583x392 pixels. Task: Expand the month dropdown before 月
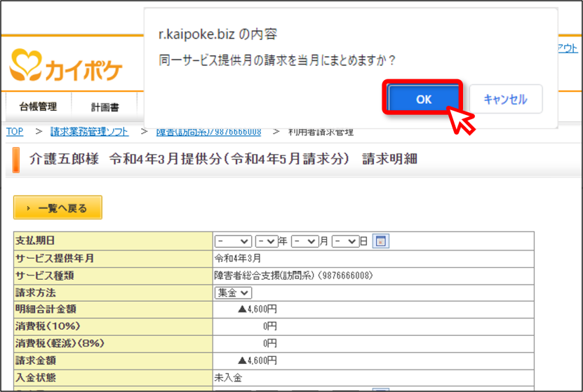(305, 241)
